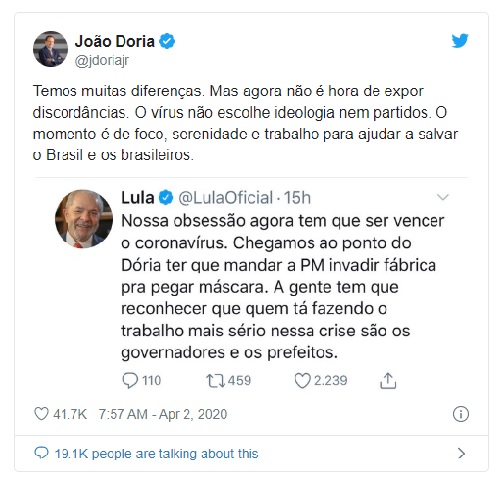Click the tweet info circle icon
This screenshot has width=500, height=485.
(461, 414)
